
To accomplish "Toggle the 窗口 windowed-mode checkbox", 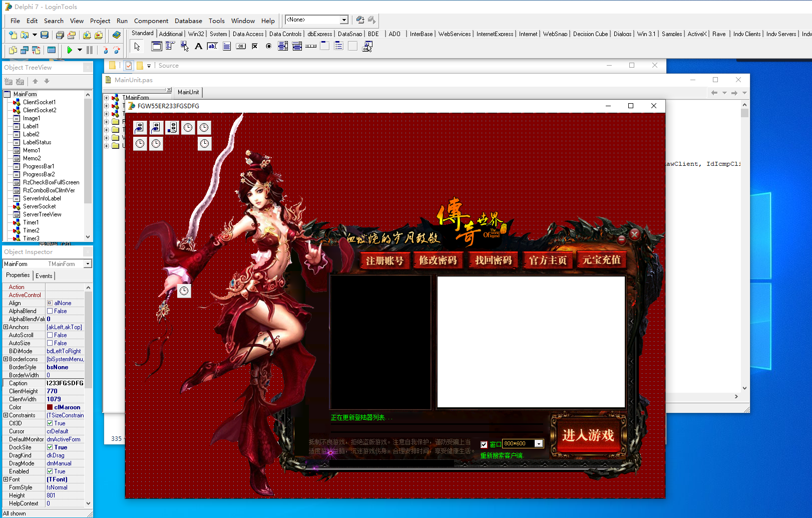I will coord(484,444).
